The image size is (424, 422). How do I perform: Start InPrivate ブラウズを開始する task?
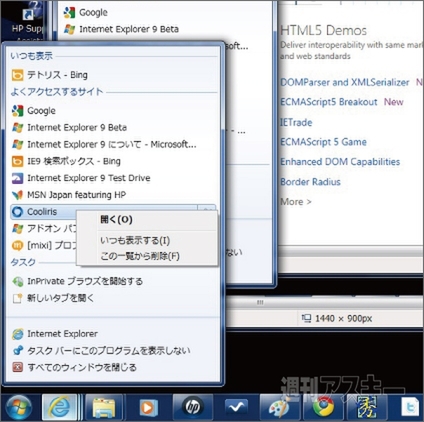113,281
